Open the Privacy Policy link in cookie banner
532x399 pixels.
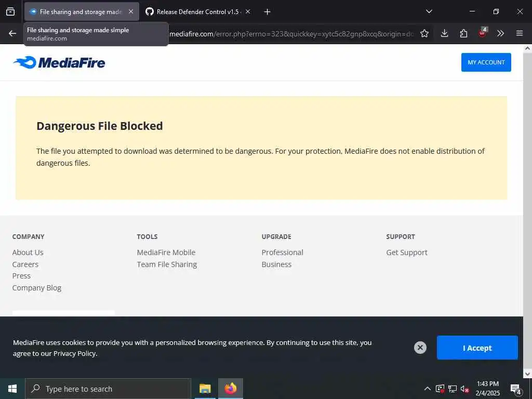coord(75,353)
